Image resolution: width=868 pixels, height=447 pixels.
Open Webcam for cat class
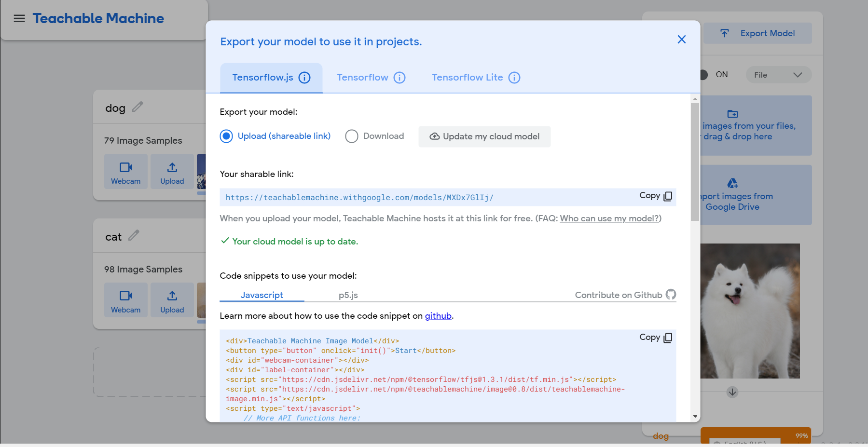pyautogui.click(x=126, y=300)
